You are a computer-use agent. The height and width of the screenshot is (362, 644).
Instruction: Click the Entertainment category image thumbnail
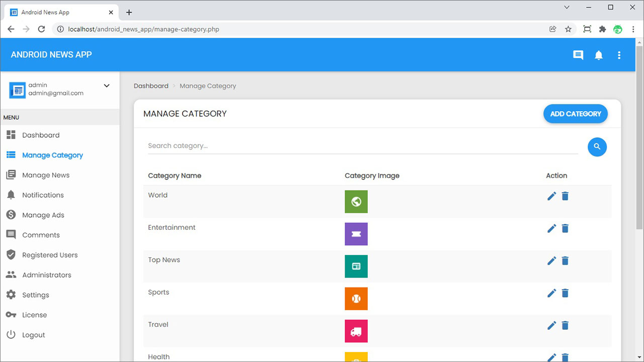click(356, 234)
